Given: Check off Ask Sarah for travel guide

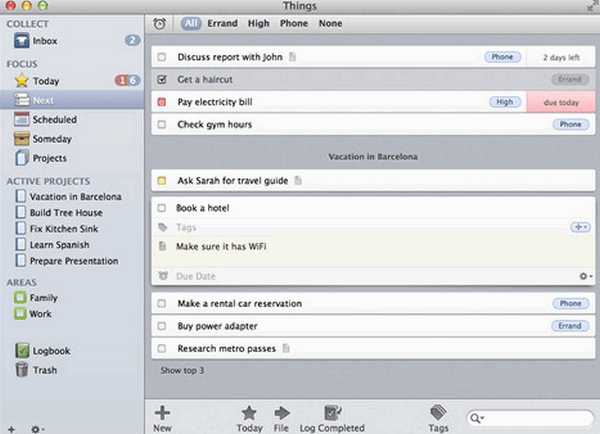Looking at the screenshot, I should tap(162, 180).
